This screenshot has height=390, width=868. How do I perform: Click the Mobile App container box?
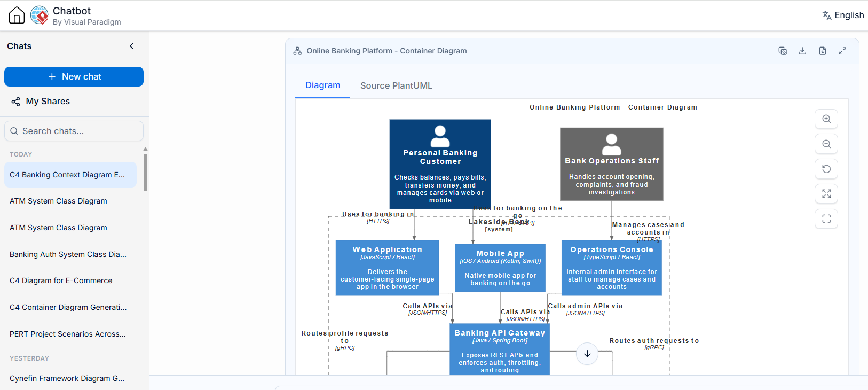click(x=500, y=268)
